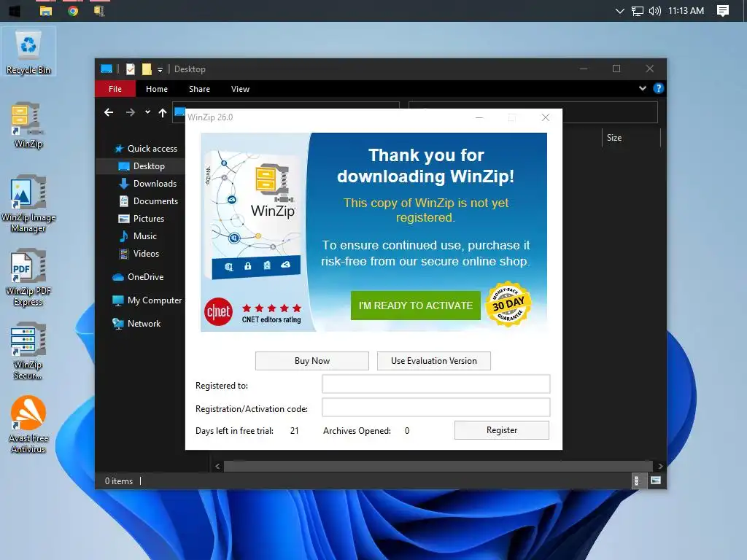Select Videos in the navigation pane
This screenshot has width=747, height=560.
click(139, 253)
